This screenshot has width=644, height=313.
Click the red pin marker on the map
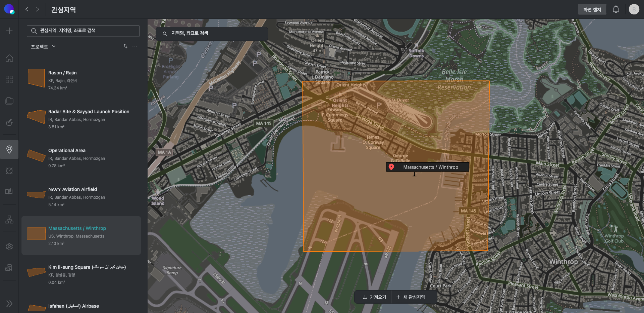pyautogui.click(x=391, y=167)
